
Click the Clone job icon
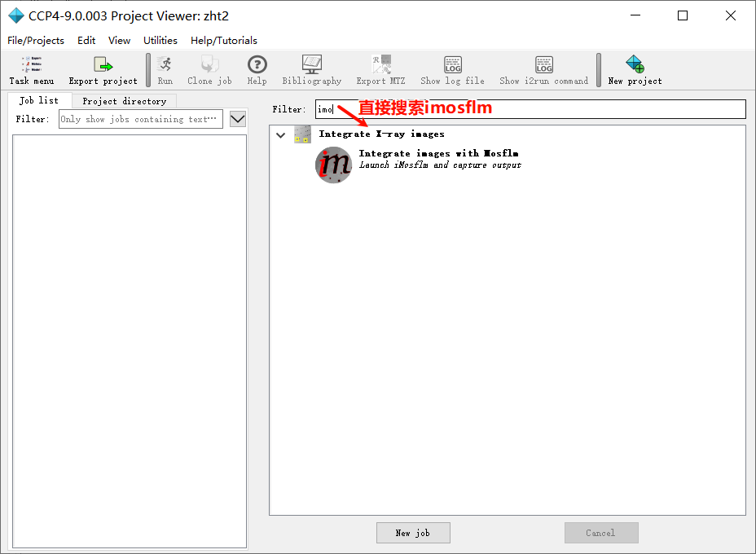pyautogui.click(x=209, y=64)
